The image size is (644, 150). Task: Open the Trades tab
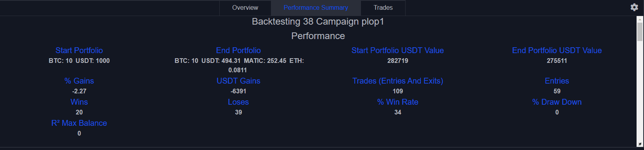tap(383, 8)
